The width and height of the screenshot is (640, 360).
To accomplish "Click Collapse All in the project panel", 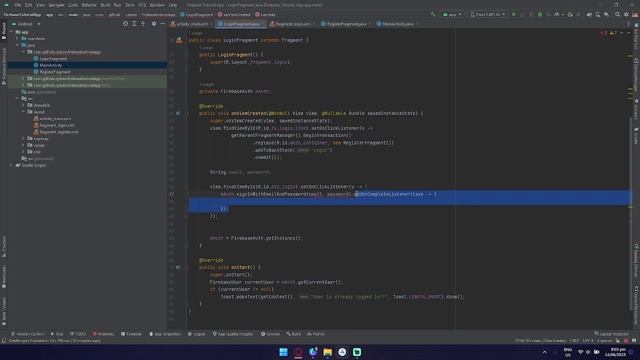I will [143, 24].
